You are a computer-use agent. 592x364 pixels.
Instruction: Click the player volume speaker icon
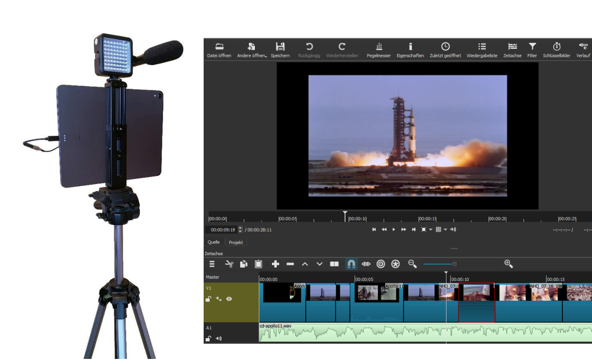click(x=453, y=229)
